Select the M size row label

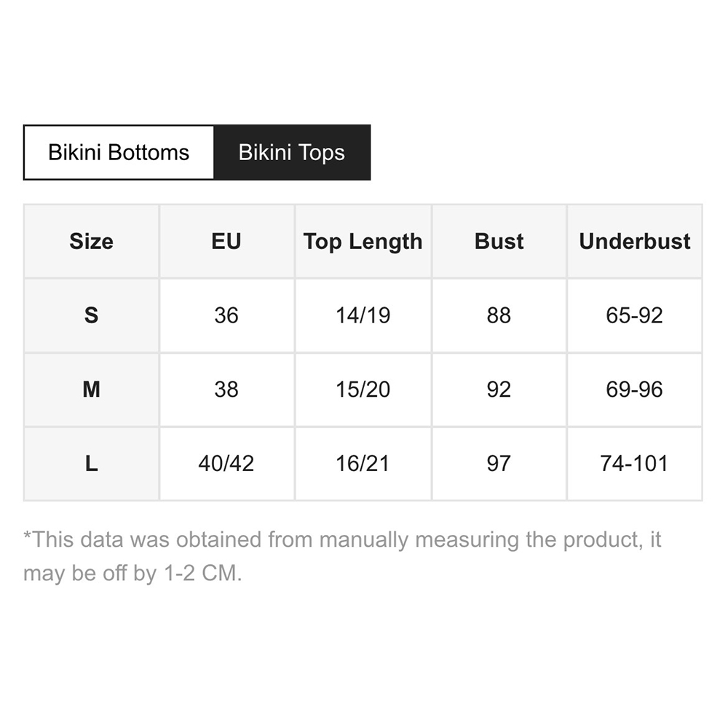point(92,389)
